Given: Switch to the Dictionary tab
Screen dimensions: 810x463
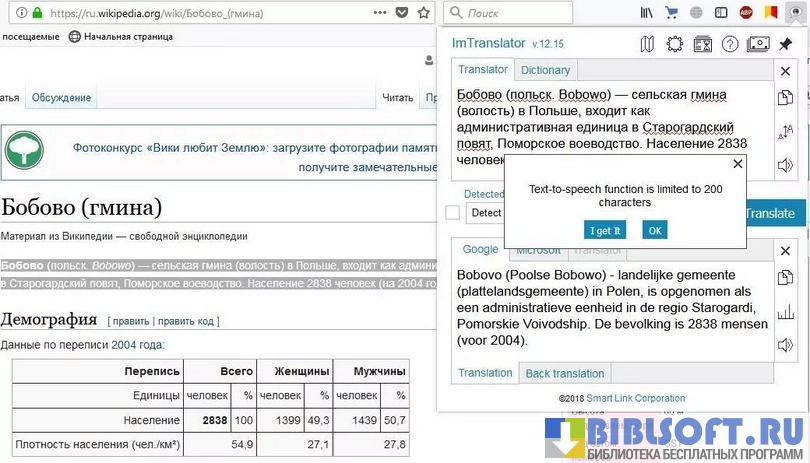Looking at the screenshot, I should [x=545, y=70].
